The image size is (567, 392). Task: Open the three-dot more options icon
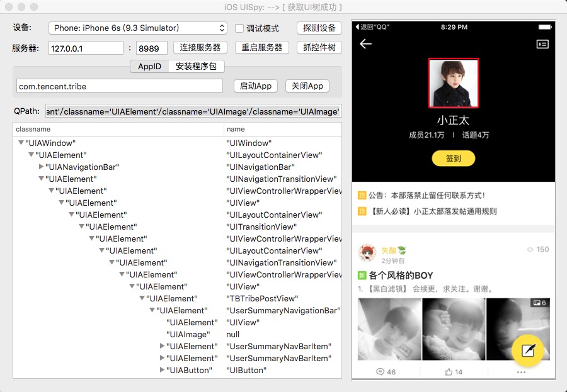click(x=521, y=372)
